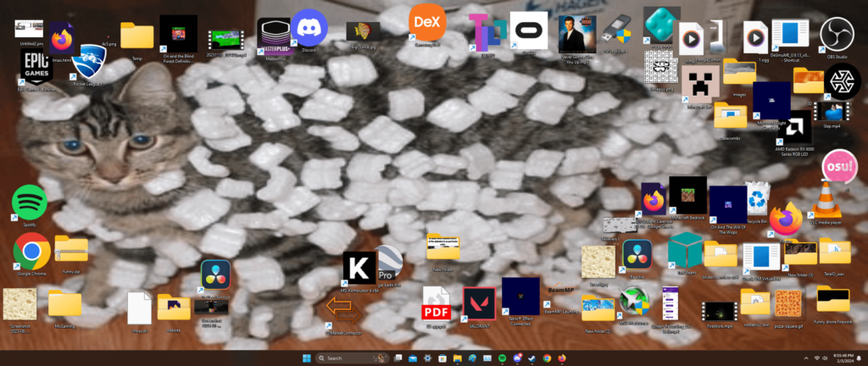Open the big Firefox shortcut near Recycle Bin

786,219
